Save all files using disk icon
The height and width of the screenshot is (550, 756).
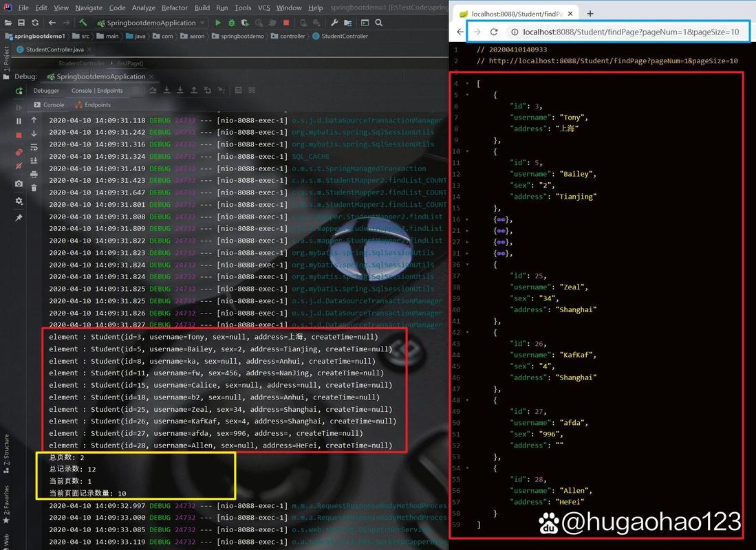tap(21, 23)
